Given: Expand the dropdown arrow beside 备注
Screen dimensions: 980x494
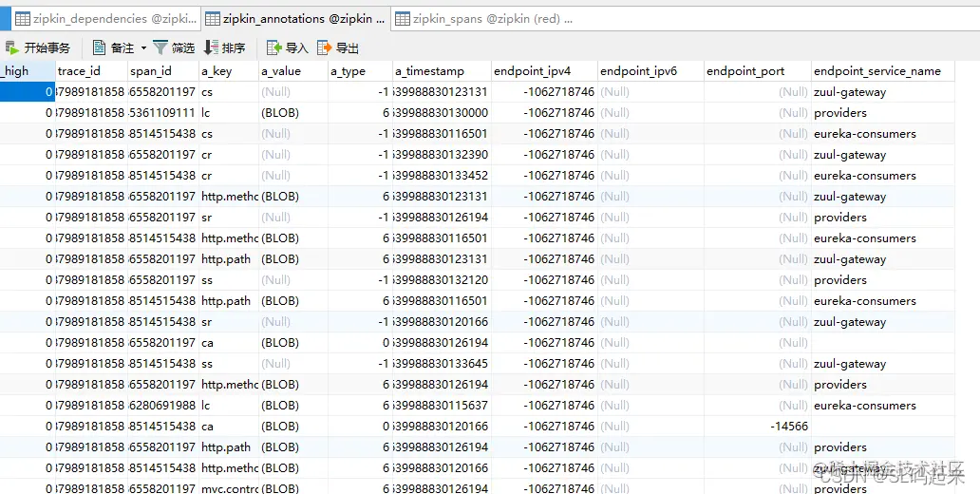Looking at the screenshot, I should [x=143, y=48].
